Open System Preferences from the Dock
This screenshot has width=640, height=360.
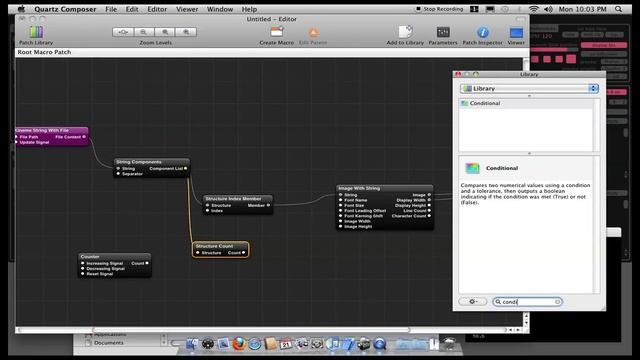click(317, 344)
